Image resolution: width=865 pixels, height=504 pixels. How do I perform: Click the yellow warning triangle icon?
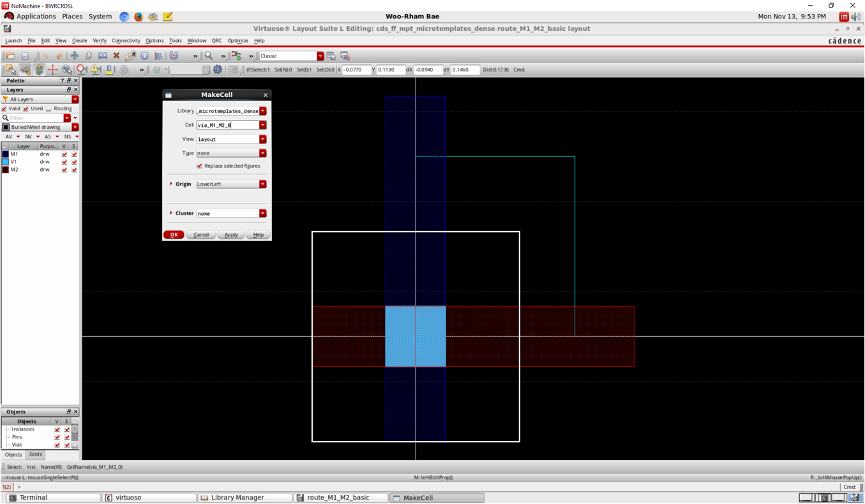pos(95,70)
